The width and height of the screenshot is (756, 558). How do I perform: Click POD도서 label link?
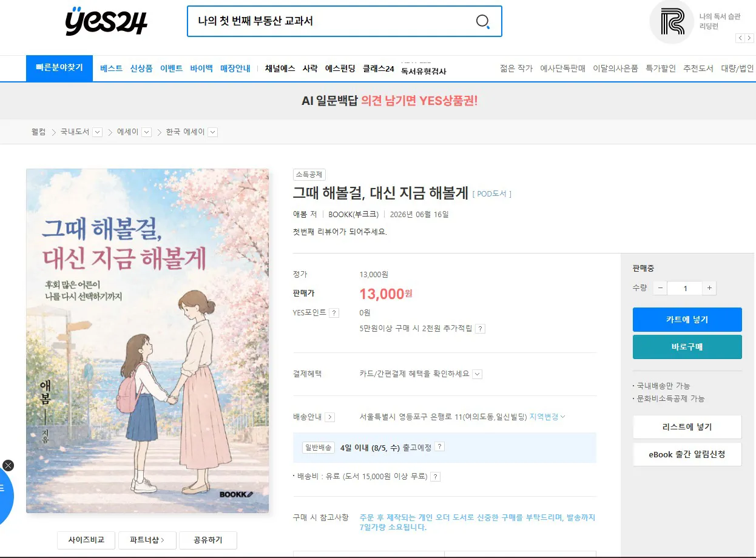[491, 194]
